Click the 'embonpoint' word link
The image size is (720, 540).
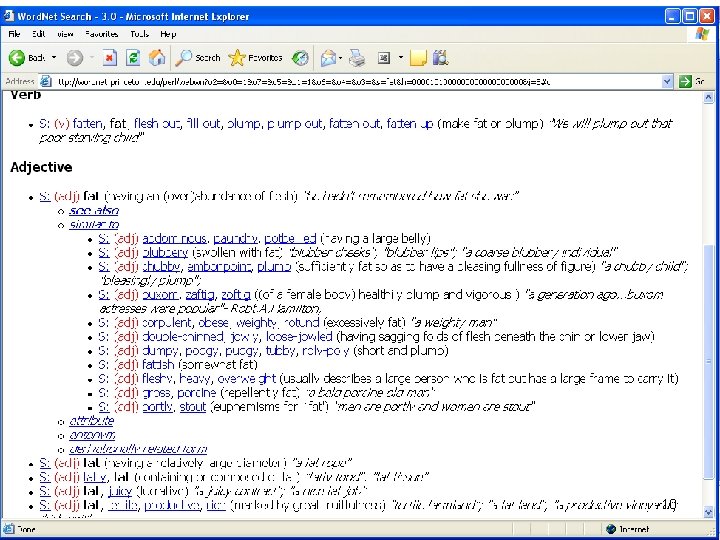pos(219,266)
